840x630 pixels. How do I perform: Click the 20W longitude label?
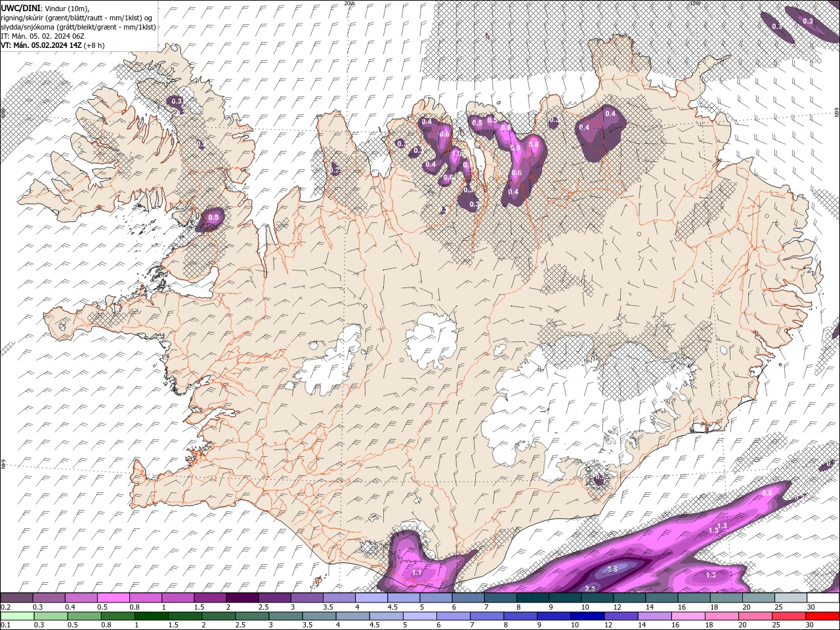[x=349, y=3]
